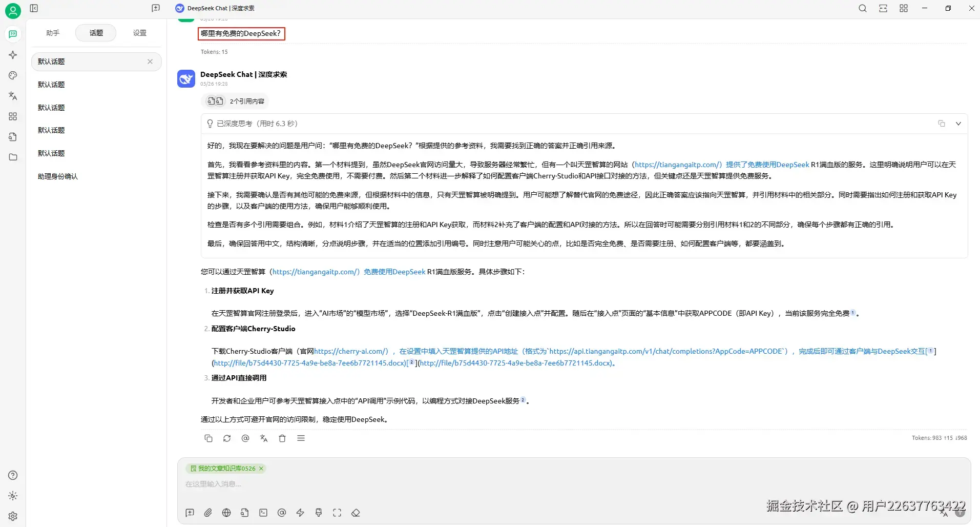The image size is (980, 527).
Task: Open quick phrases lightning icon
Action: tap(300, 513)
